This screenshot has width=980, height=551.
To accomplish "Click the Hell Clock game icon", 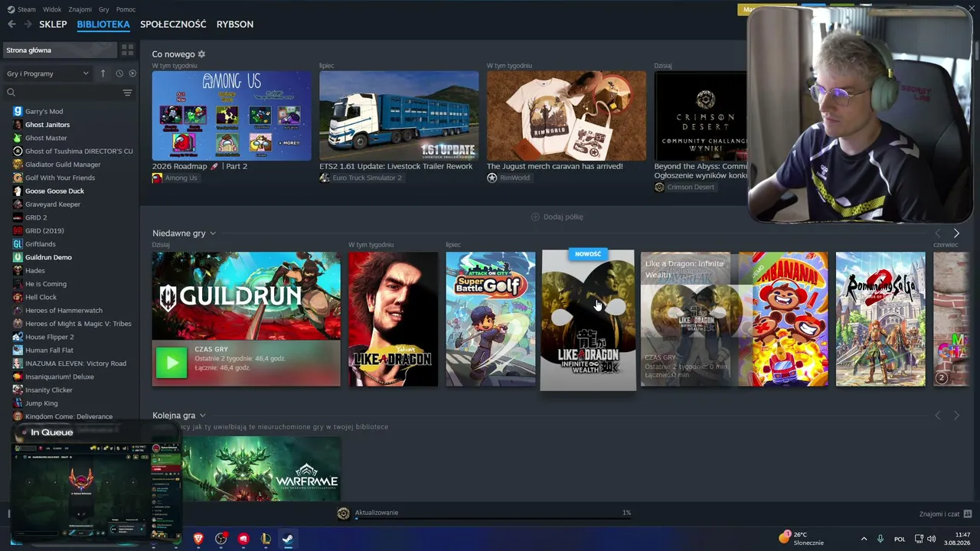I will [18, 297].
